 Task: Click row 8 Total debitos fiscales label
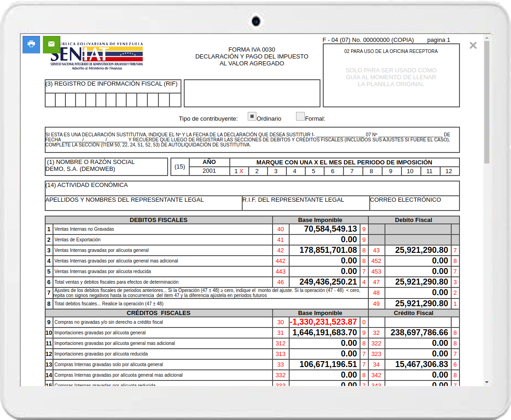(x=109, y=303)
